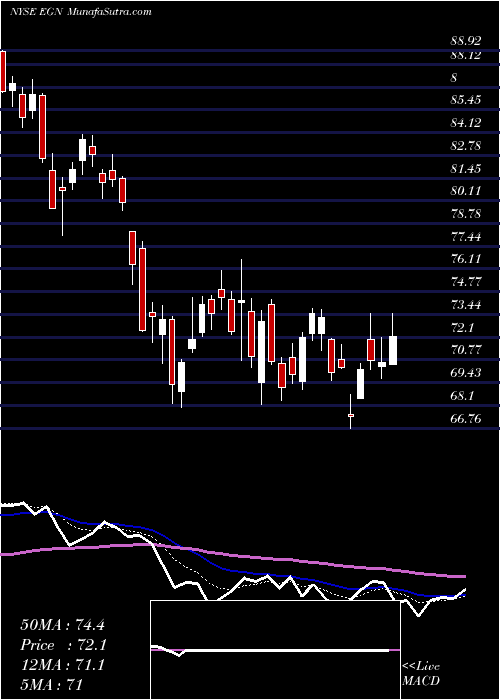Click the 5MA : 71 readout
The height and width of the screenshot is (700, 500).
pyautogui.click(x=52, y=685)
